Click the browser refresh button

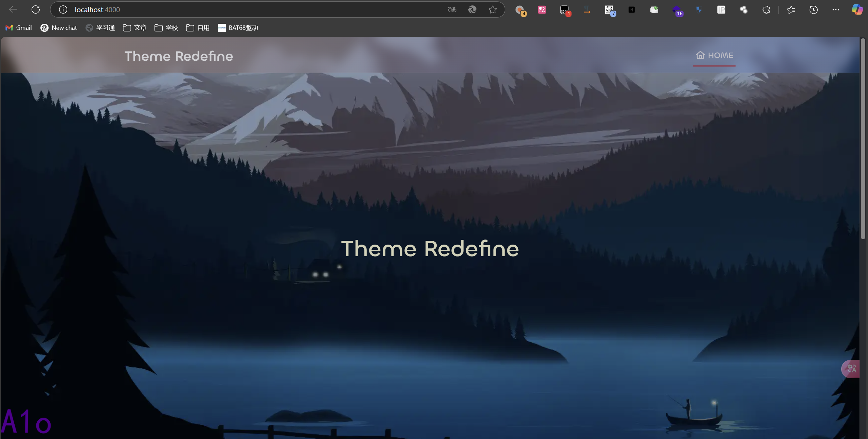point(36,9)
